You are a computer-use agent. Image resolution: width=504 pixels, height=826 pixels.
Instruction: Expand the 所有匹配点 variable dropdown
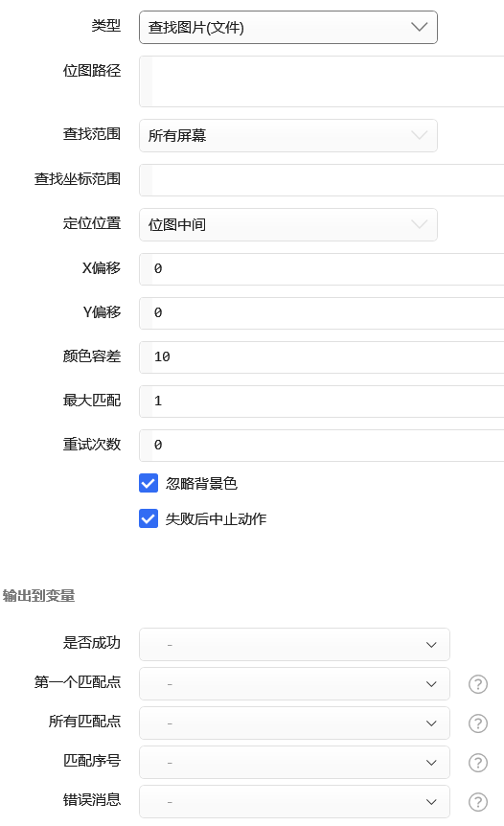pos(294,723)
